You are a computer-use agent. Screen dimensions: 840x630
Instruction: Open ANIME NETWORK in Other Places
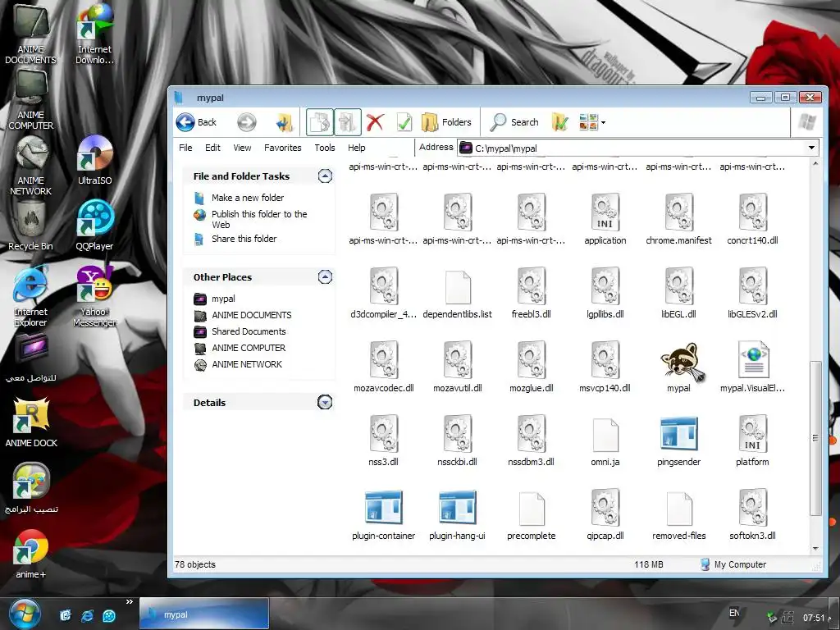coord(246,364)
